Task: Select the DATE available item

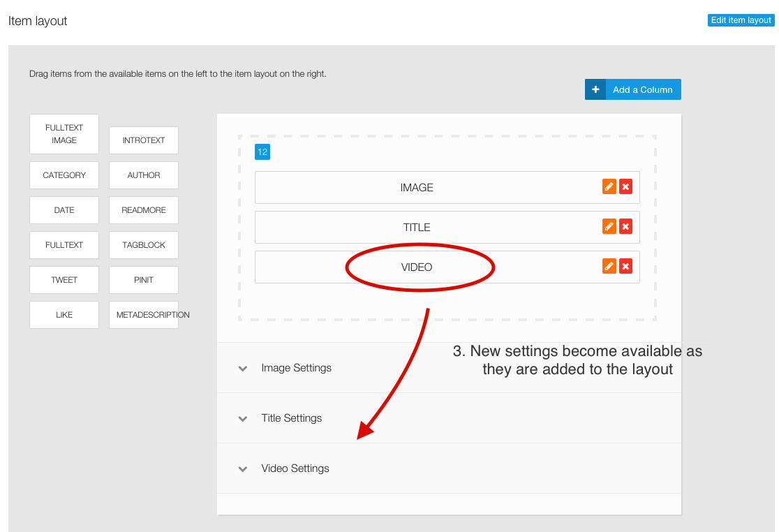Action: (x=64, y=210)
